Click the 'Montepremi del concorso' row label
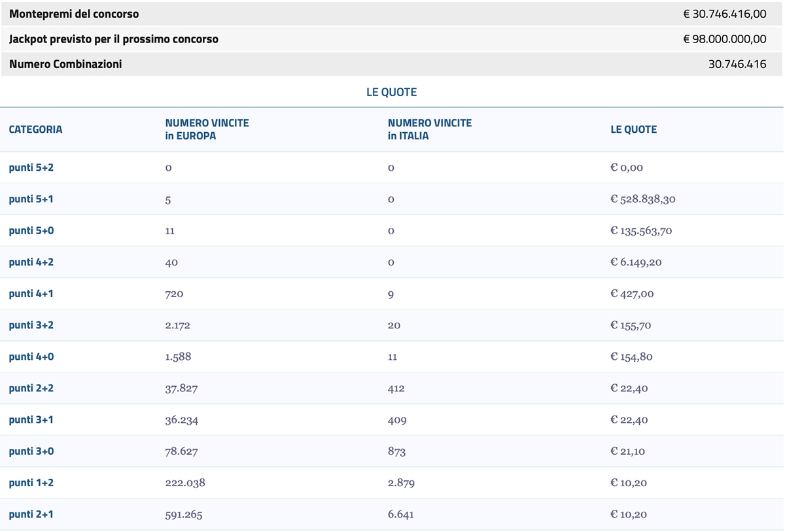This screenshot has height=532, width=785. click(74, 14)
